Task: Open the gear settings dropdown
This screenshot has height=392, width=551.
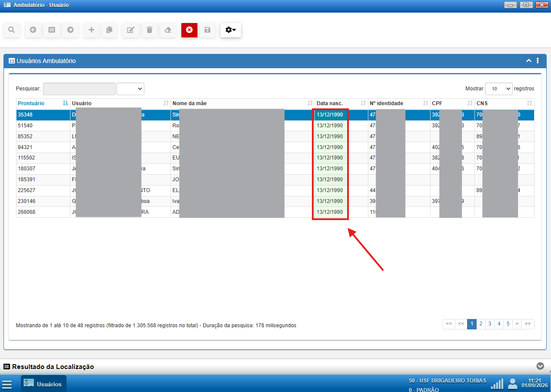Action: 230,30
